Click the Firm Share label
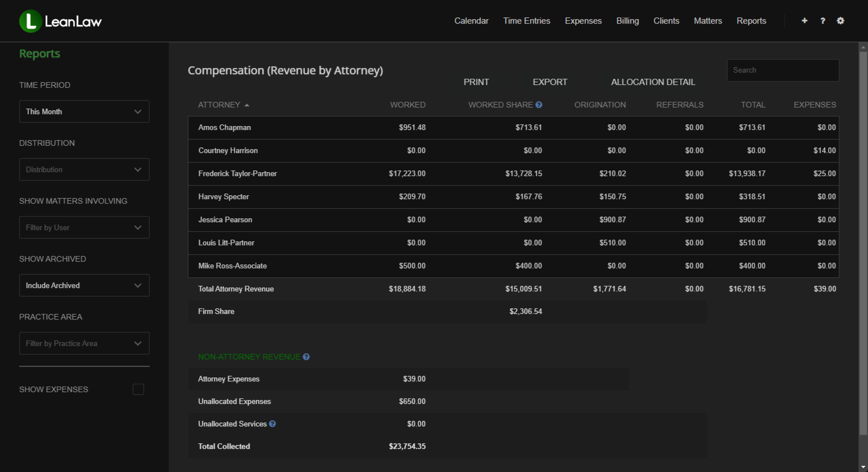This screenshot has width=868, height=472. tap(216, 311)
